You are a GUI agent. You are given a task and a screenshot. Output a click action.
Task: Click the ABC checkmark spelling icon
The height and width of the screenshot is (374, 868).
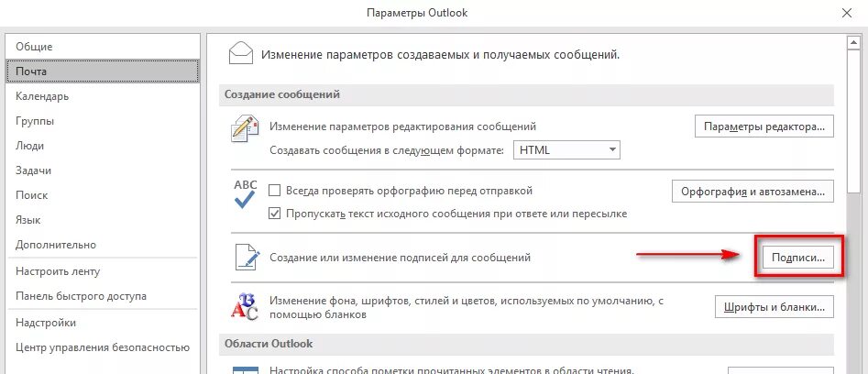pyautogui.click(x=244, y=193)
